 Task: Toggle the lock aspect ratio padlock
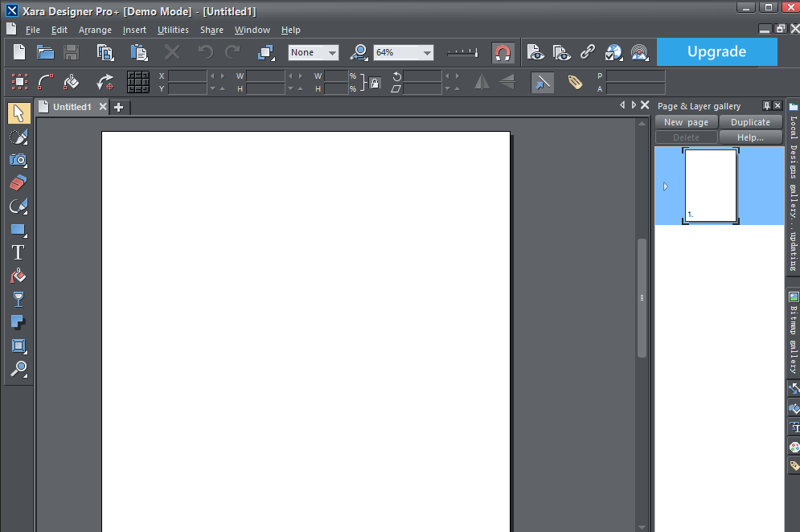(x=374, y=82)
